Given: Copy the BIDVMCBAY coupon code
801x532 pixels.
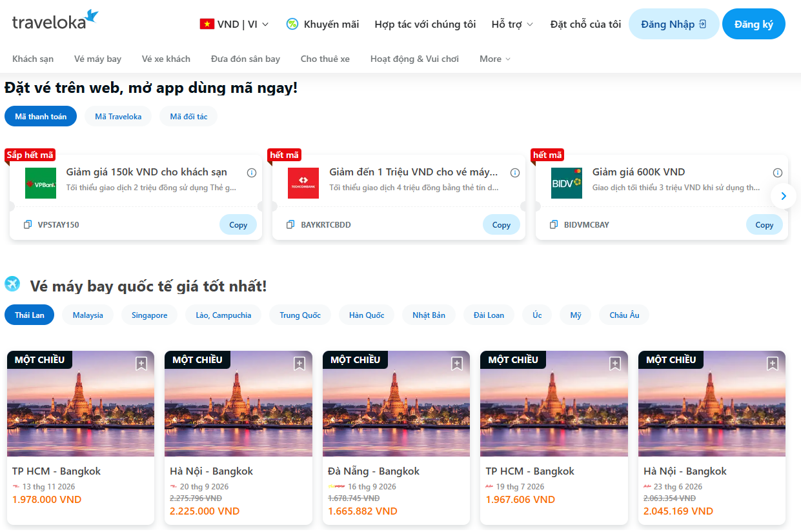Looking at the screenshot, I should tap(764, 224).
